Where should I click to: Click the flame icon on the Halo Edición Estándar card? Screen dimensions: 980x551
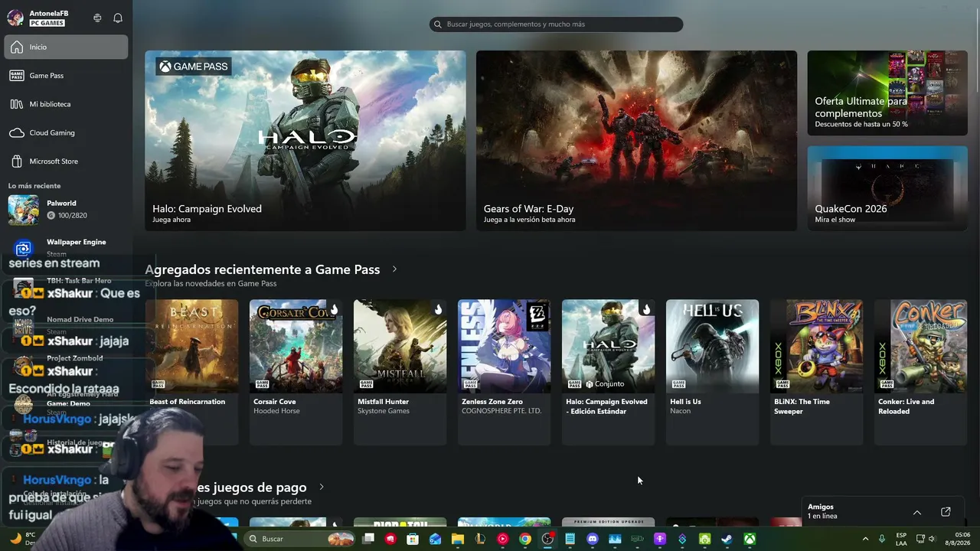pyautogui.click(x=646, y=309)
